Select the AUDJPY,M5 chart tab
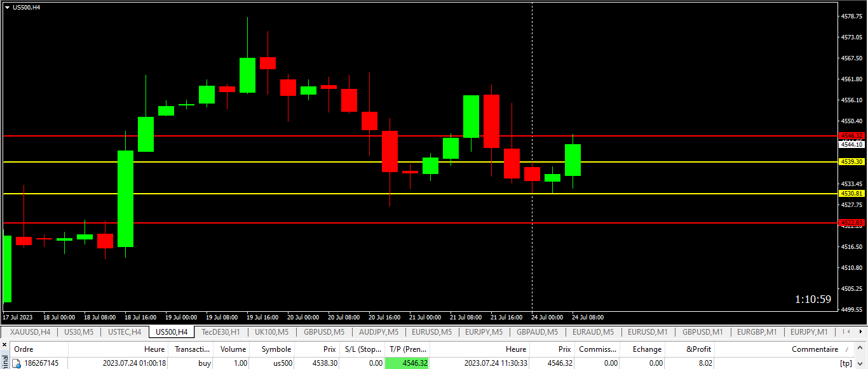 tap(379, 332)
